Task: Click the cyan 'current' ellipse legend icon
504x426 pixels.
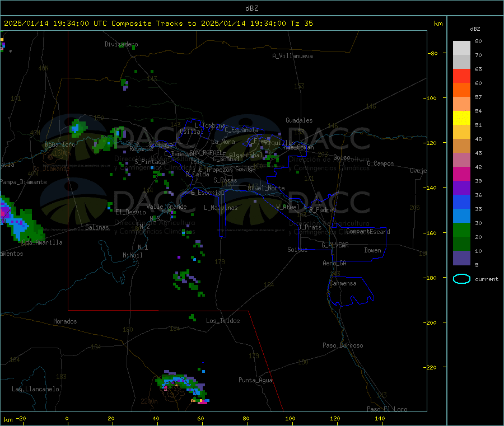Action: pos(461,279)
